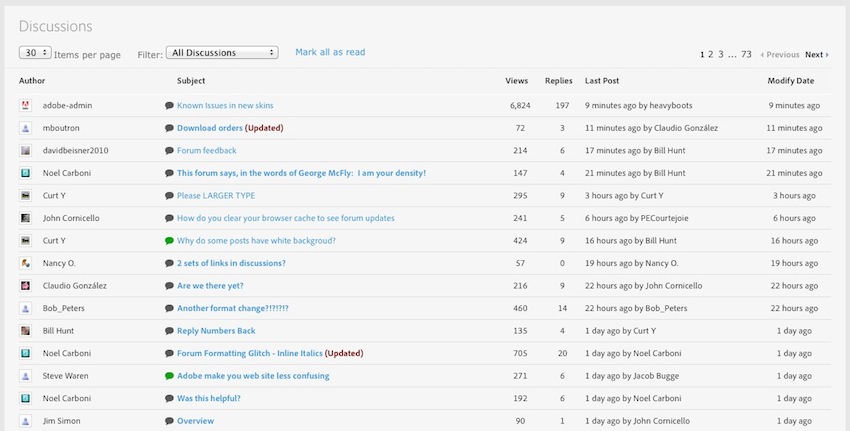Open Known Issues in new skins thread
The height and width of the screenshot is (431, 850).
225,106
